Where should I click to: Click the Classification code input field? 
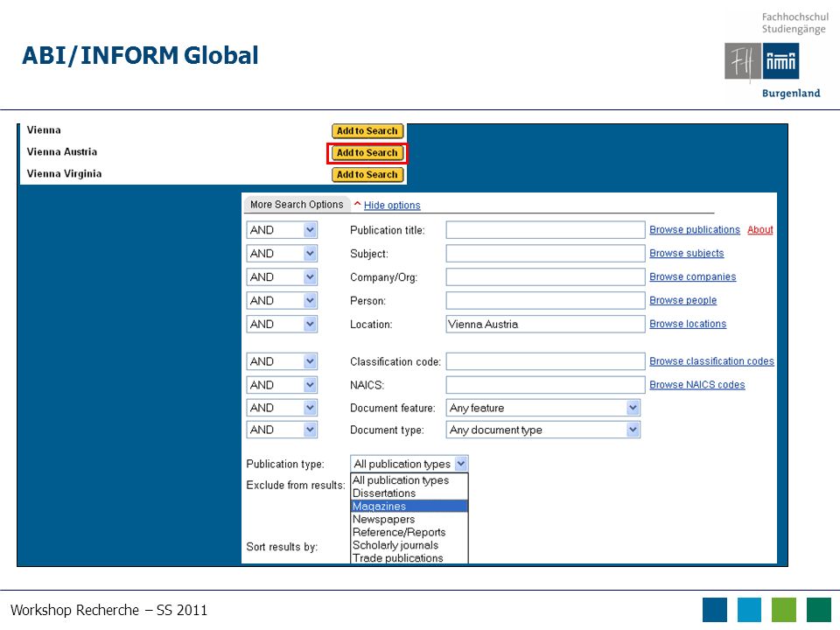pyautogui.click(x=545, y=361)
